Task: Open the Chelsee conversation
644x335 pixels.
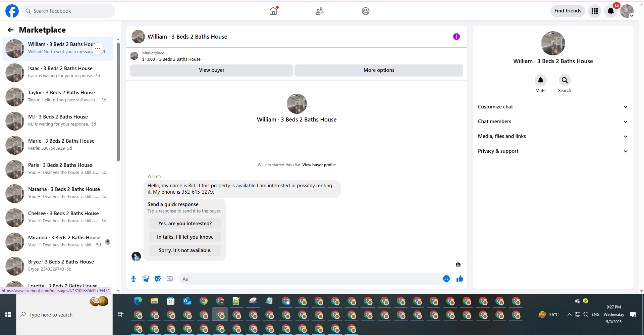Action: tap(58, 218)
